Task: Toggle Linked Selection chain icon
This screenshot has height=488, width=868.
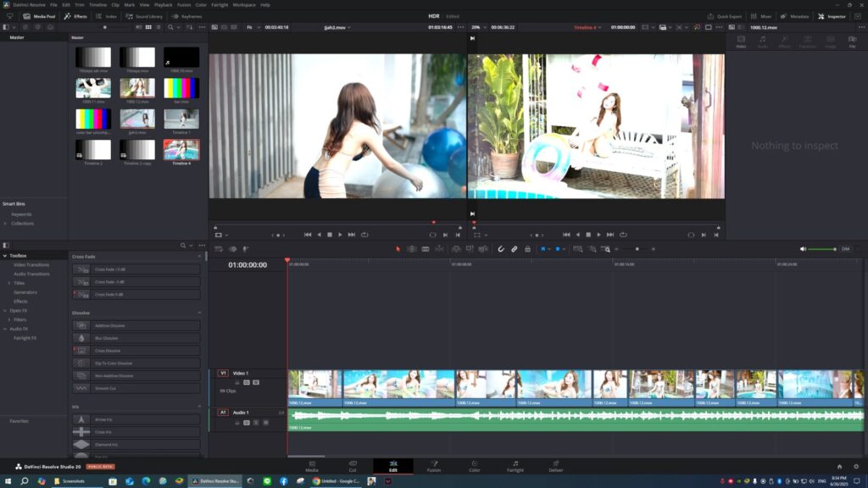Action: point(515,249)
